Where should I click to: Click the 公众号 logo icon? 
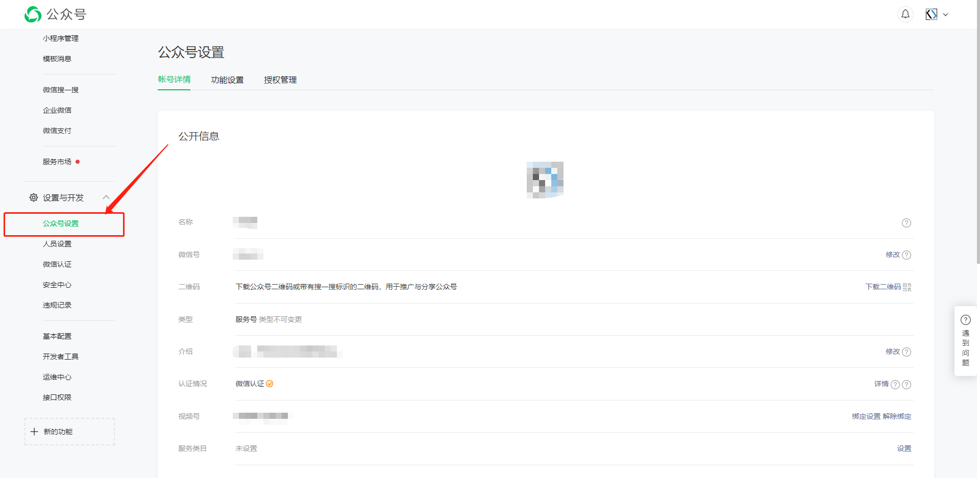coord(33,14)
